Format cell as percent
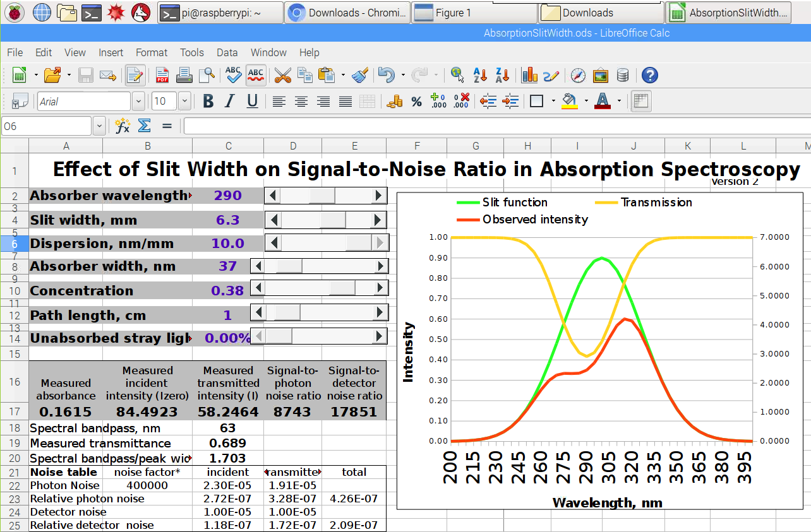 pos(416,102)
